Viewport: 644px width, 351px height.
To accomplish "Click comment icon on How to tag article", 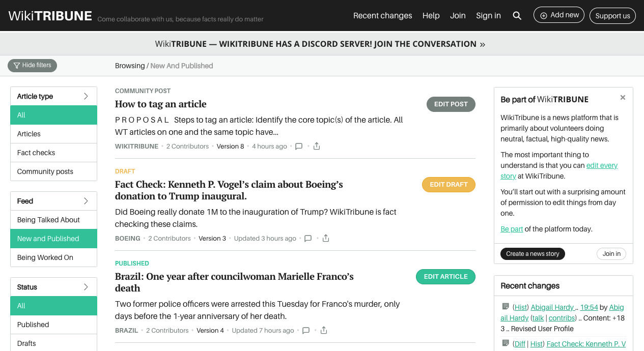I will [x=299, y=147].
